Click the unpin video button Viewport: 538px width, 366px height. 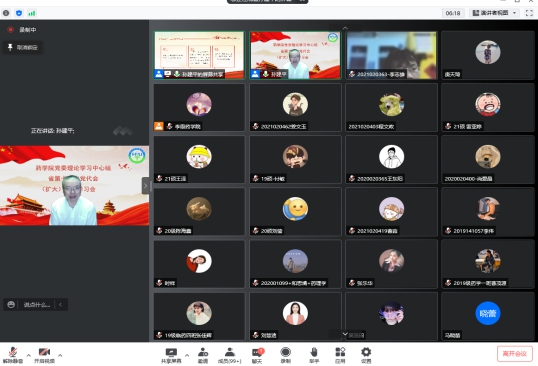point(23,47)
